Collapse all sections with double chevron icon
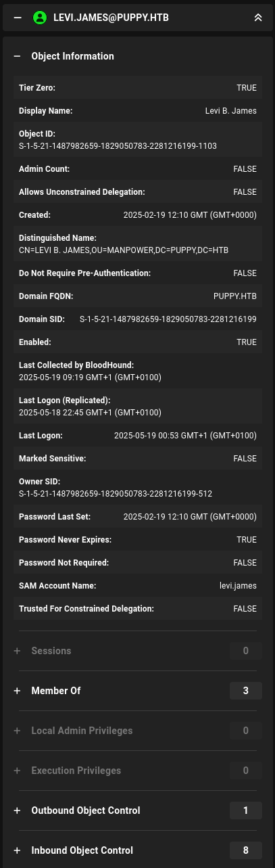This screenshot has width=275, height=868. point(257,18)
